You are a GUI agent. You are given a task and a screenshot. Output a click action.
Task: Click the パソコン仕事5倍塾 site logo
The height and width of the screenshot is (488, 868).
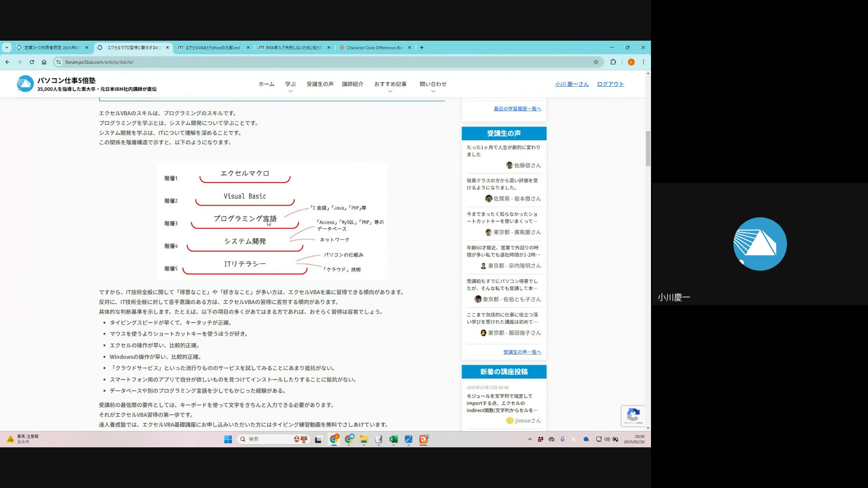click(x=25, y=84)
